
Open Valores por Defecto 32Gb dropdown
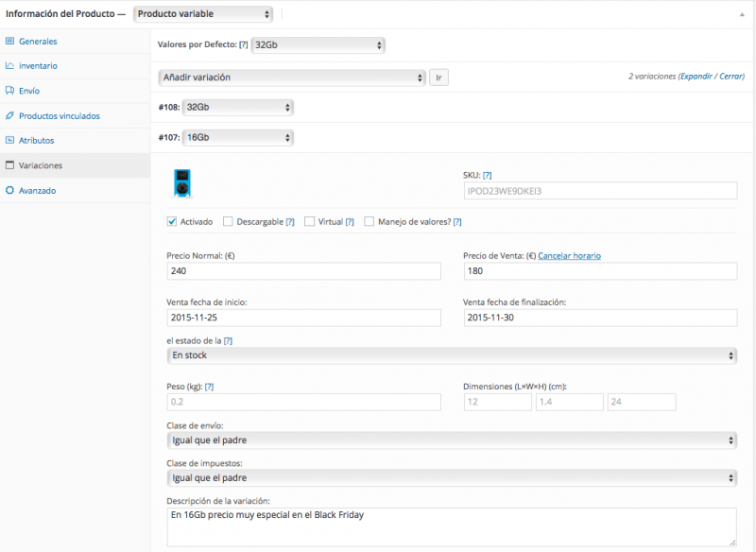pos(318,45)
